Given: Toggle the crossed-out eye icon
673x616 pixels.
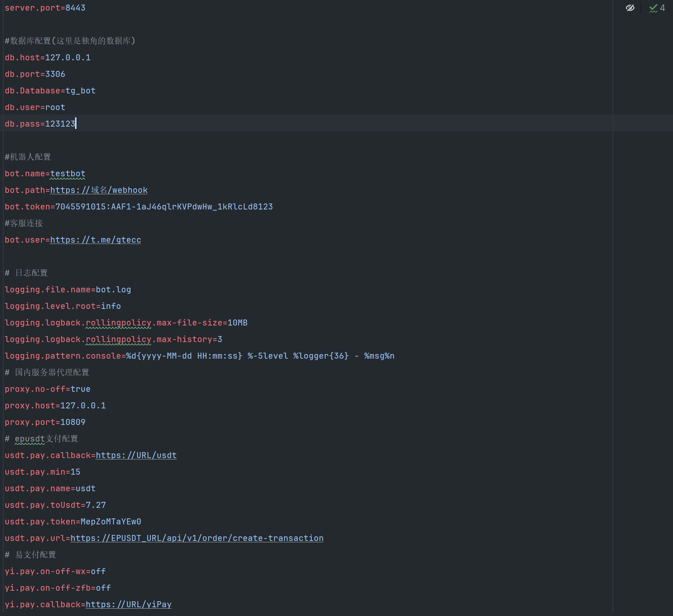Looking at the screenshot, I should [x=630, y=8].
